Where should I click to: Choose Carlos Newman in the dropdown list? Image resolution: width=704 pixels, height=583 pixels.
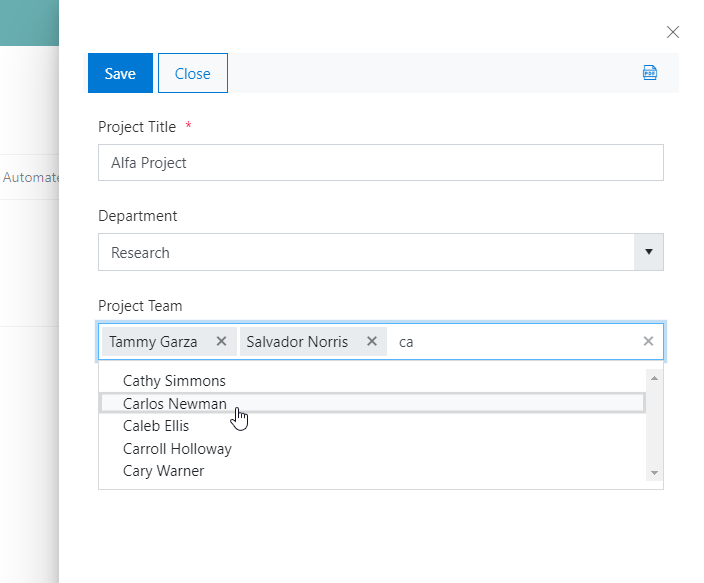tap(174, 403)
